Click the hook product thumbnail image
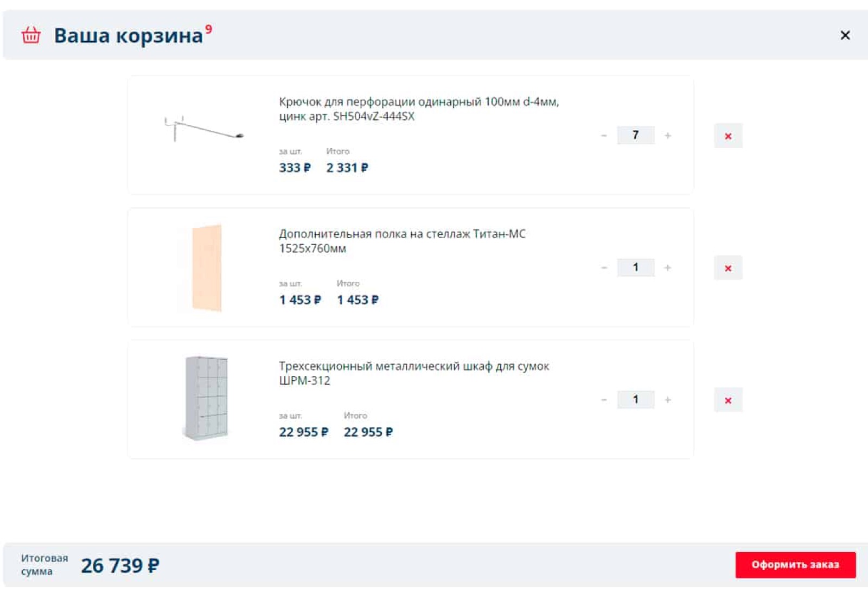 205,129
